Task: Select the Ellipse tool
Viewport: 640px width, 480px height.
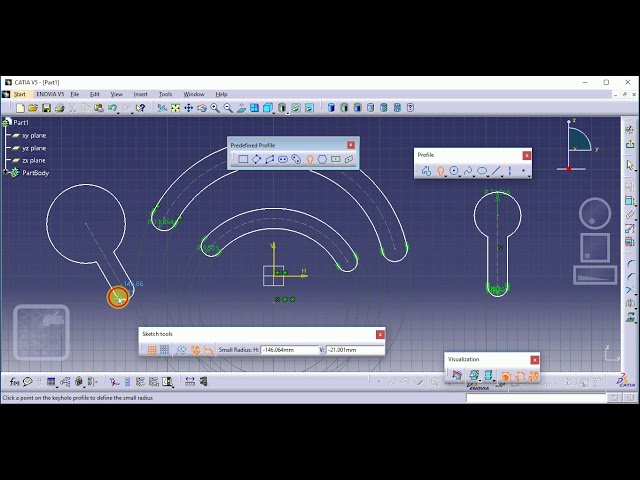Action: click(482, 171)
